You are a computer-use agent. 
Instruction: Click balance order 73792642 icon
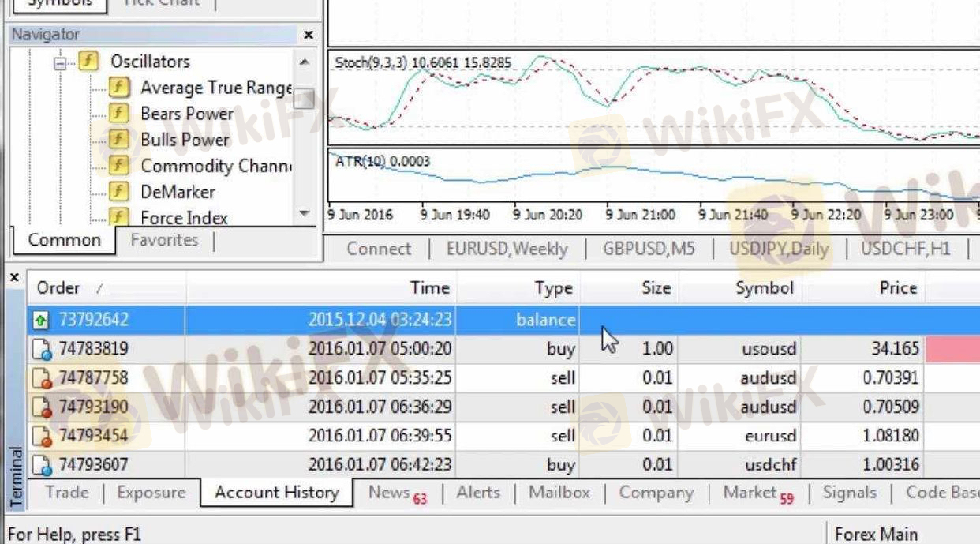coord(41,320)
